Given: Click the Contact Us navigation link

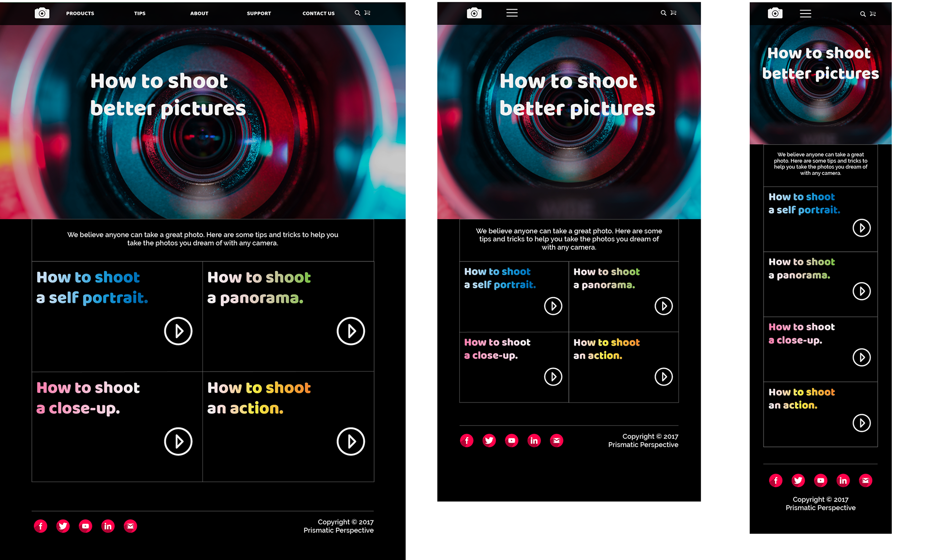Looking at the screenshot, I should coord(318,14).
